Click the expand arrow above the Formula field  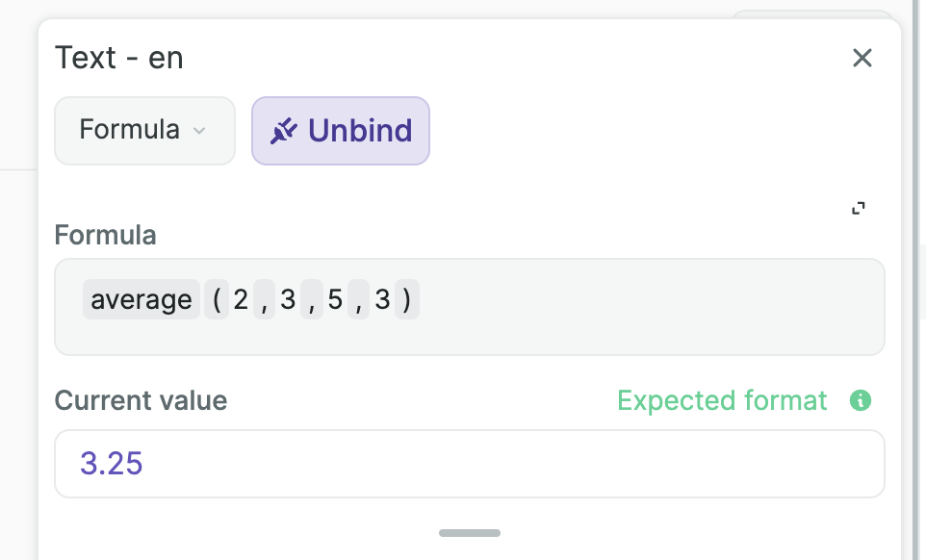pos(860,207)
